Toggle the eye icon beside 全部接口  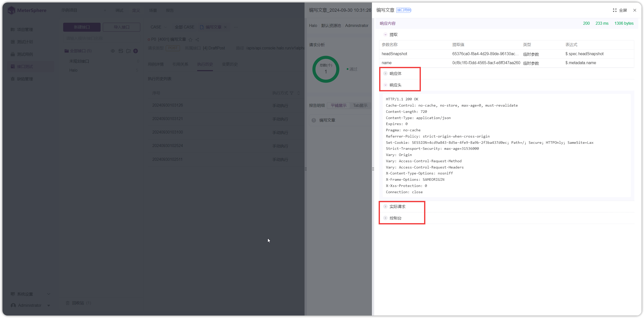click(113, 51)
